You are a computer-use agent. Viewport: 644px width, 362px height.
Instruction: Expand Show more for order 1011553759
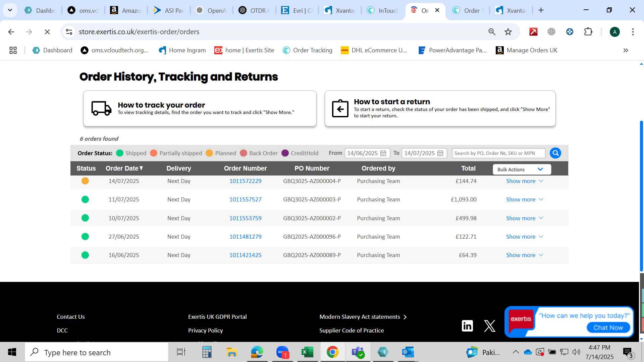524,218
